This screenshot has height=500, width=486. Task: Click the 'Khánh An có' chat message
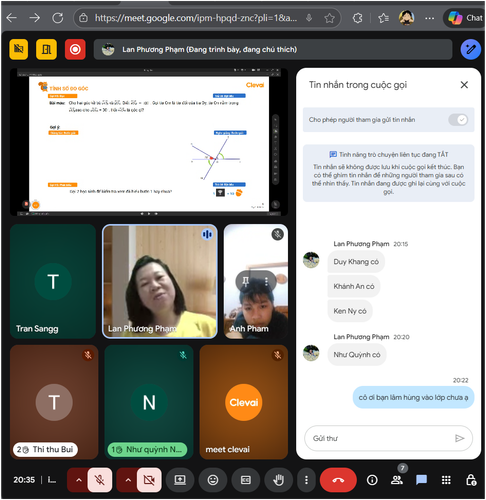tap(354, 286)
